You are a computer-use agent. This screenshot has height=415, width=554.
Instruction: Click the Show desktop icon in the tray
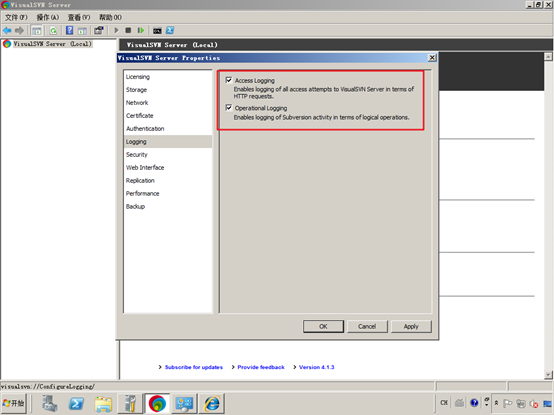point(548,403)
